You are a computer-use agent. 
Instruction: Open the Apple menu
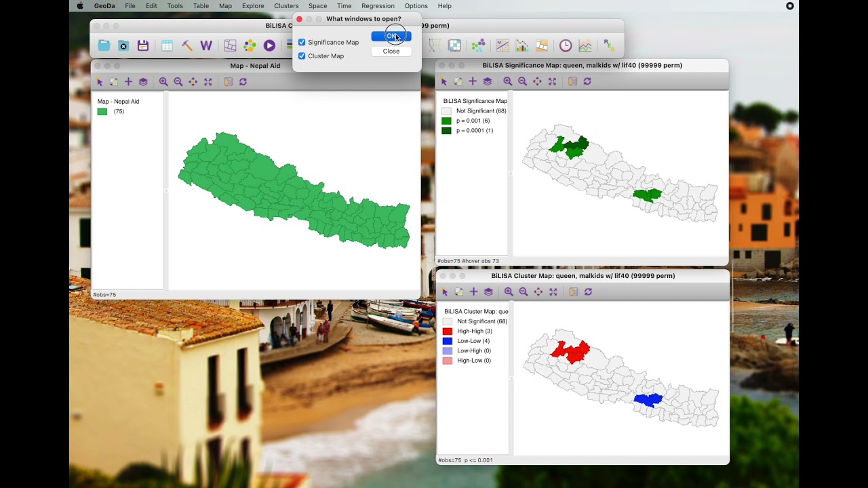click(x=79, y=5)
